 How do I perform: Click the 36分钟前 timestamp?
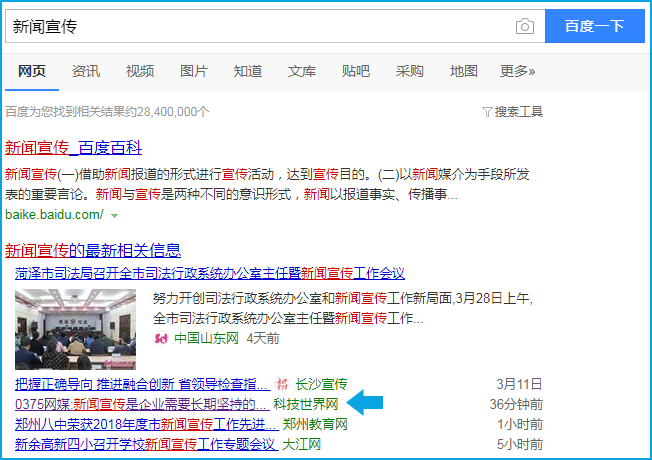[516, 404]
